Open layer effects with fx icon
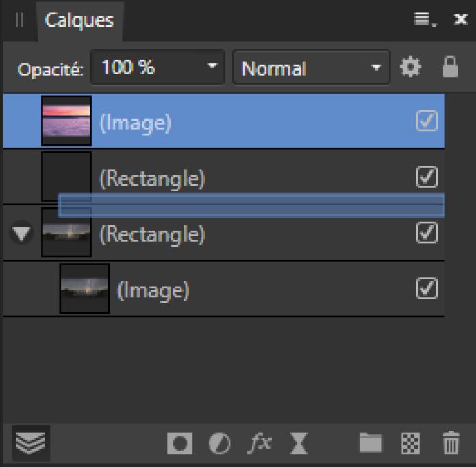The height and width of the screenshot is (467, 476). pyautogui.click(x=259, y=444)
